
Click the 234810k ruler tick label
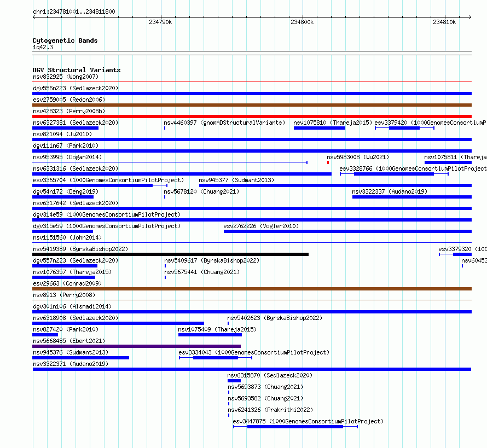[x=444, y=22]
